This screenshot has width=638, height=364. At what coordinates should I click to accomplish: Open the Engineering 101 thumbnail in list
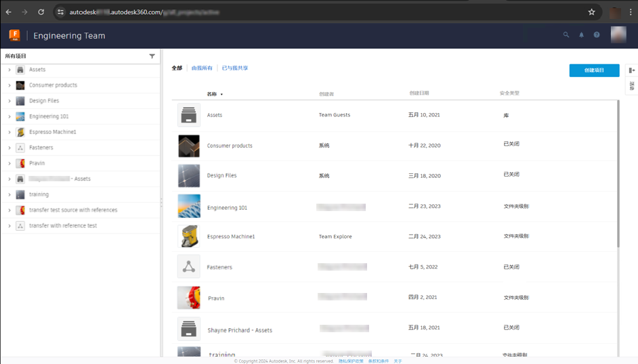pyautogui.click(x=189, y=206)
